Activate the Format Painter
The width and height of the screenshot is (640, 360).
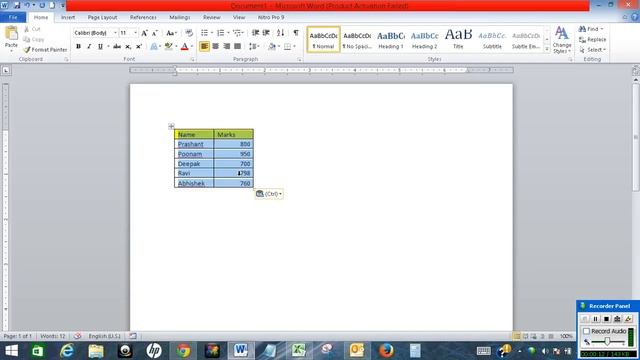[x=45, y=49]
